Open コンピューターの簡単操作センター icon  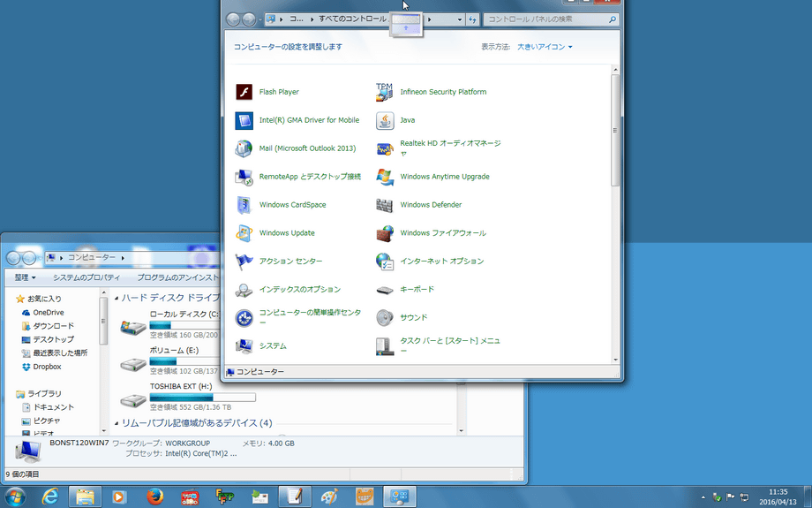[244, 318]
